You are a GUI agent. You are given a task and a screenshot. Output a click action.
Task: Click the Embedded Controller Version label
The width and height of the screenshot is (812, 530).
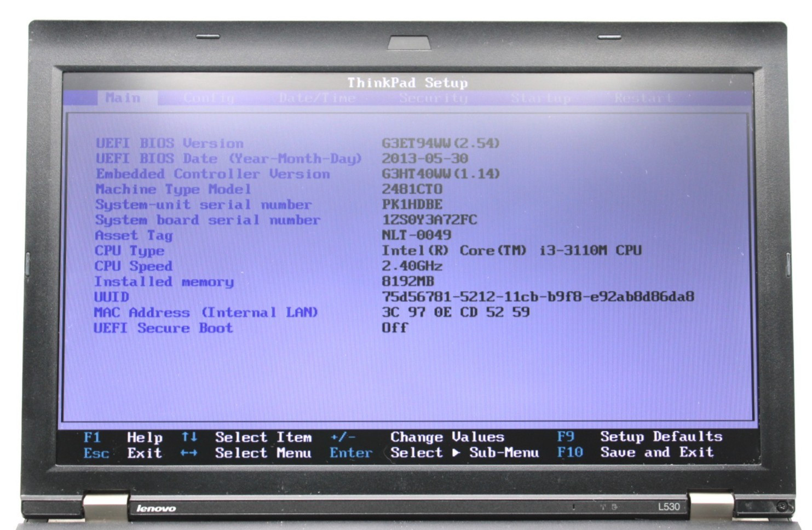point(213,174)
